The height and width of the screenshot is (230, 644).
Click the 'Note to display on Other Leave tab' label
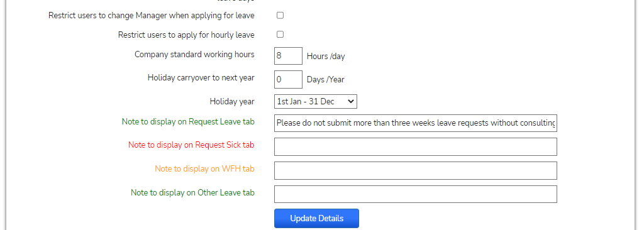tap(192, 192)
